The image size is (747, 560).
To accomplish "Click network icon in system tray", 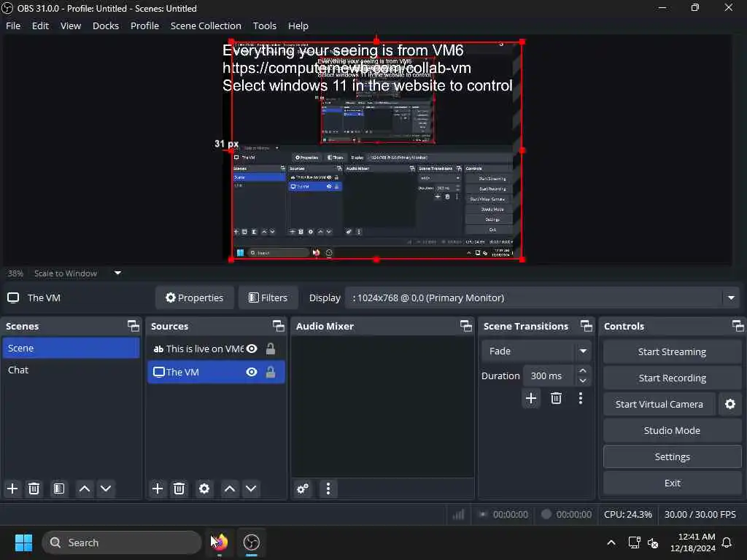I will point(634,542).
